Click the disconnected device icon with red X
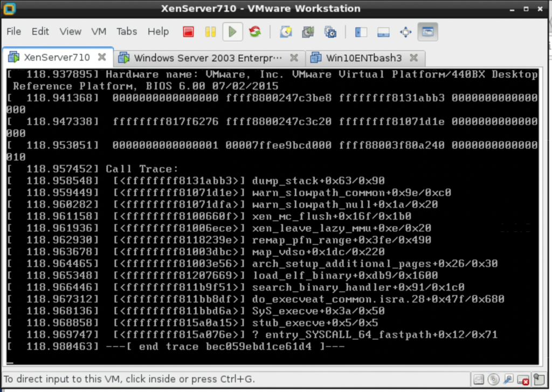 [523, 380]
